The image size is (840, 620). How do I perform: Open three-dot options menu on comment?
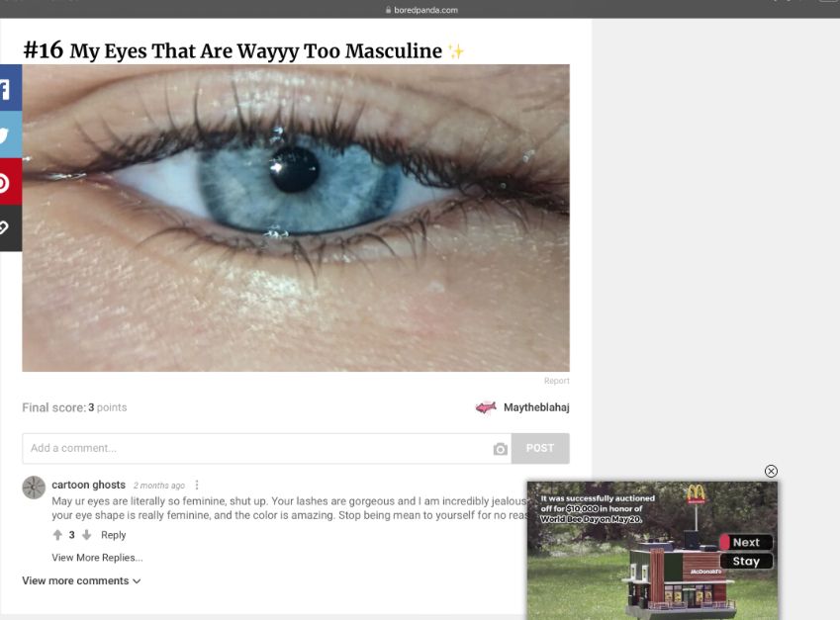pos(197,486)
